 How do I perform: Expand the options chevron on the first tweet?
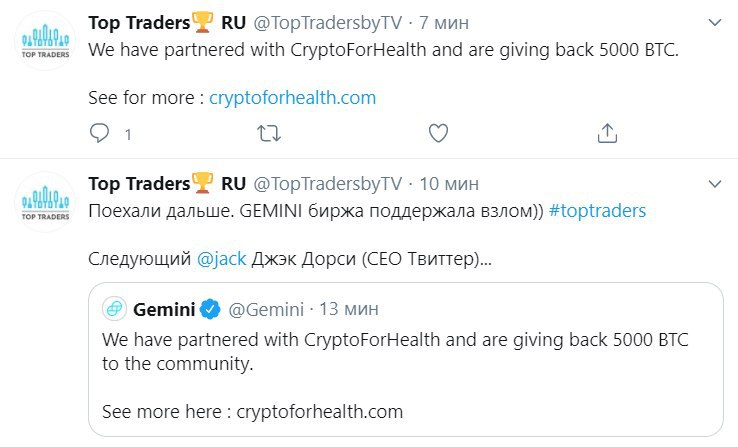tap(714, 22)
